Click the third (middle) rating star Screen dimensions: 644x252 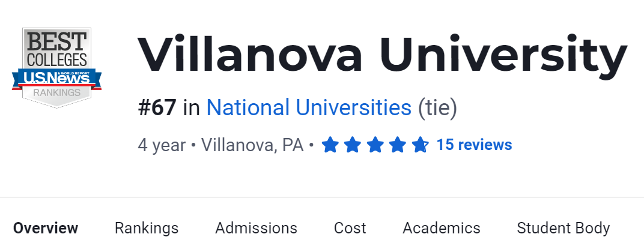tap(375, 145)
